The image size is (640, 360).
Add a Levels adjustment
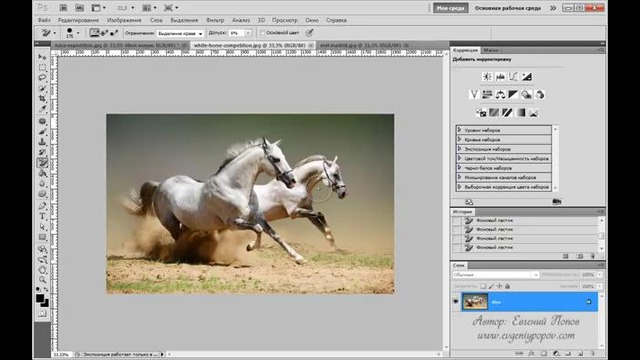pyautogui.click(x=500, y=77)
